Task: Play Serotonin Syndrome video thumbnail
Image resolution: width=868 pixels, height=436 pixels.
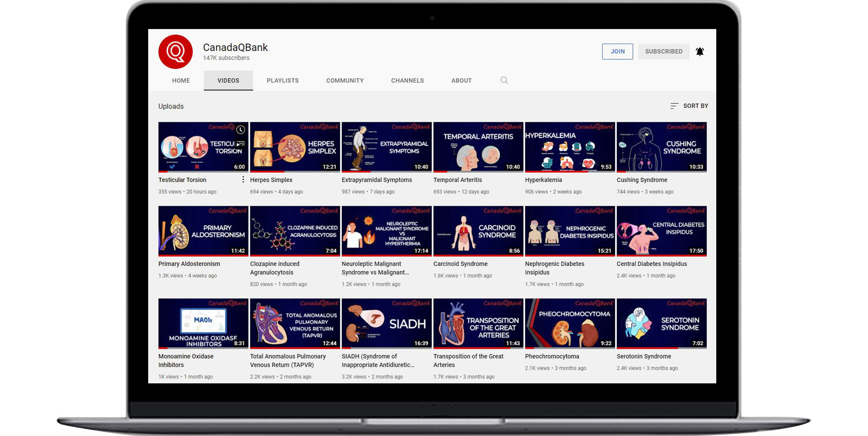Action: (x=662, y=323)
